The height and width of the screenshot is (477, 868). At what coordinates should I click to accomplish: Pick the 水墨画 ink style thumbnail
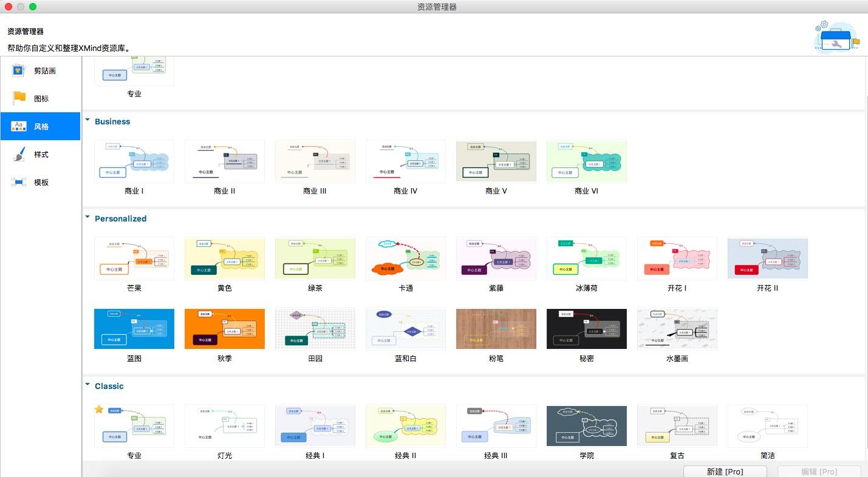tap(677, 329)
